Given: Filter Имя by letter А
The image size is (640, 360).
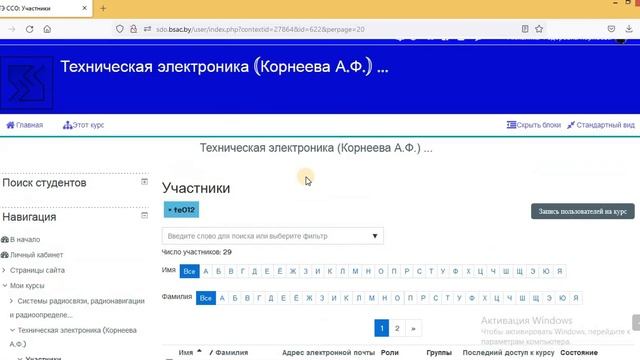Looking at the screenshot, I should pyautogui.click(x=206, y=271).
